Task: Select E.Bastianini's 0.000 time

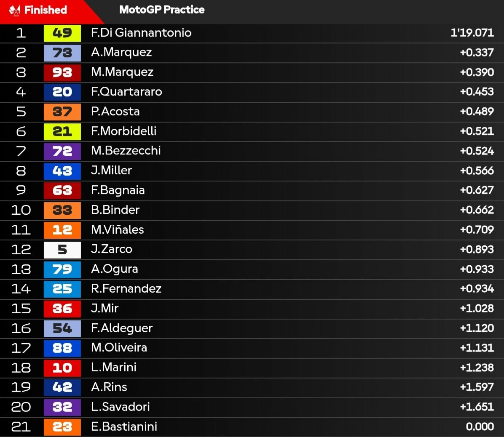Action: coord(480,427)
